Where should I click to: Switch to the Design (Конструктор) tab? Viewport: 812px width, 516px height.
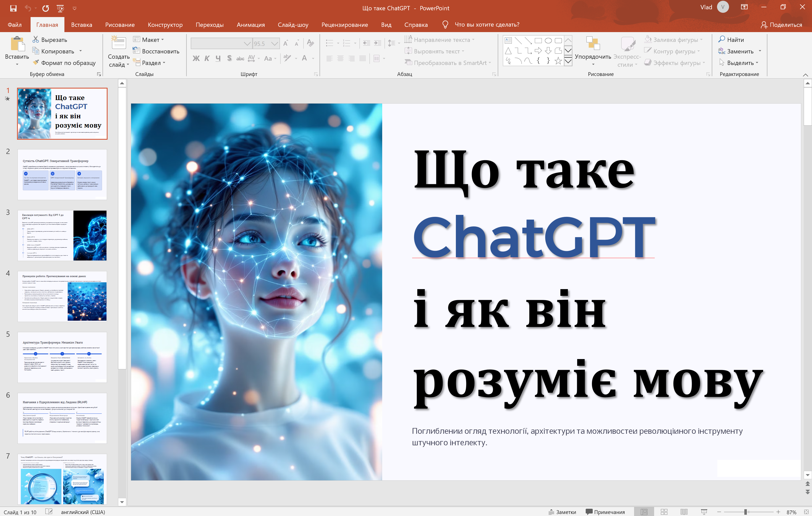tap(165, 25)
